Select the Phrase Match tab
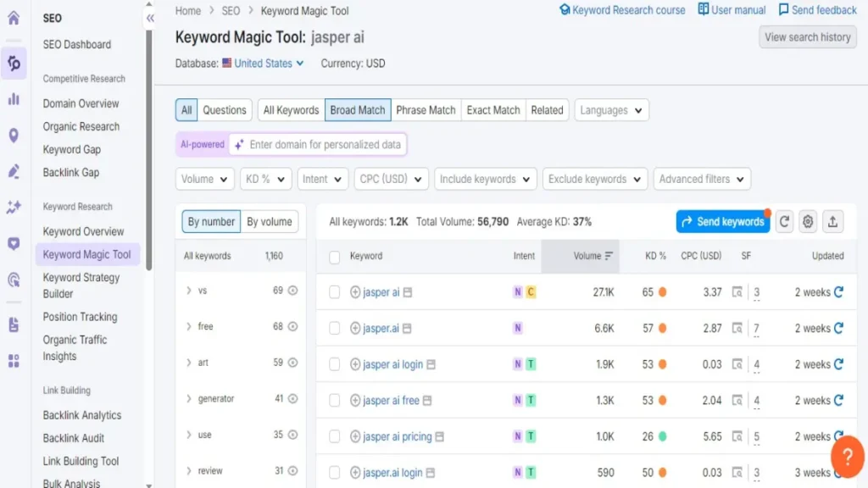The image size is (868, 488). point(426,110)
